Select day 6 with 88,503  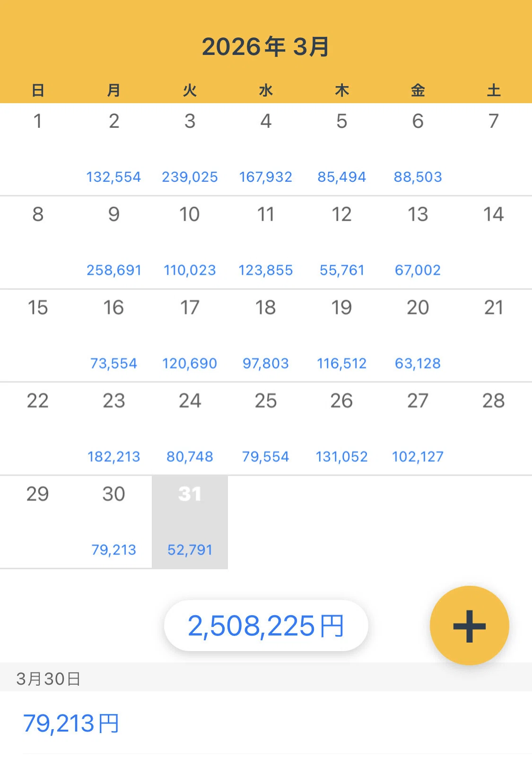pyautogui.click(x=418, y=149)
